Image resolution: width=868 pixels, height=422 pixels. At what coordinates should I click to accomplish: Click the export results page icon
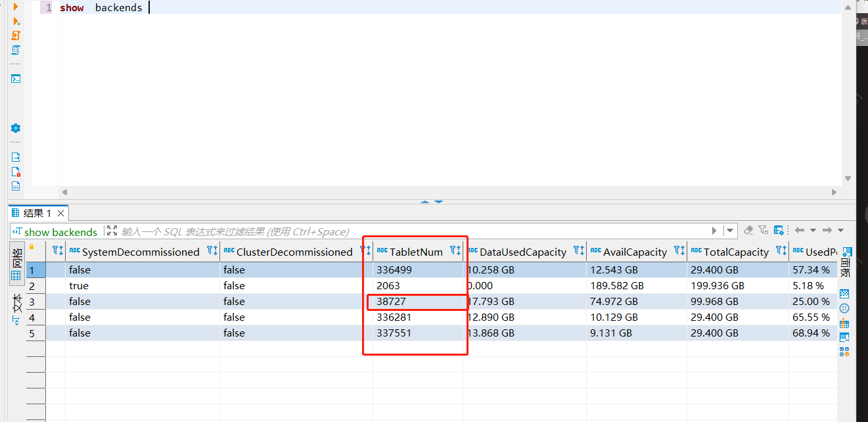16,157
